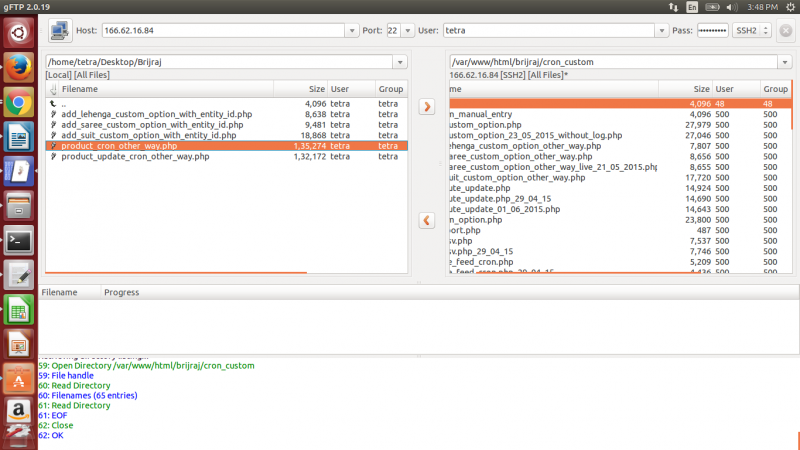This screenshot has height=450, width=800.
Task: Open LibreOffice Impress icon in dock
Action: pos(18,345)
